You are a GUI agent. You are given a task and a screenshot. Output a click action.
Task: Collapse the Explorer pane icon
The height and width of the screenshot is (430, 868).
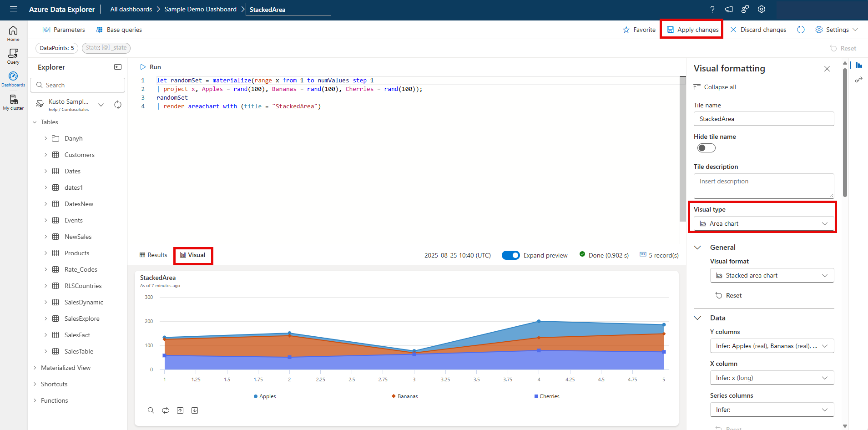[x=118, y=67]
